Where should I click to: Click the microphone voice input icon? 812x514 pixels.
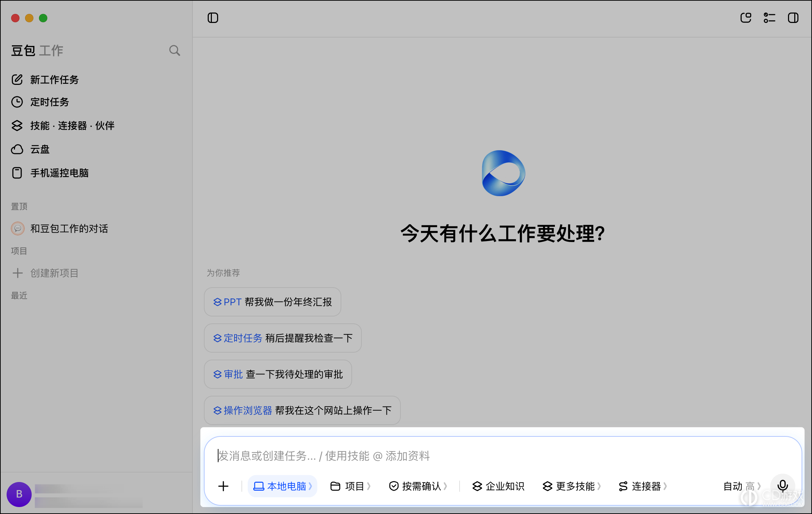point(783,486)
